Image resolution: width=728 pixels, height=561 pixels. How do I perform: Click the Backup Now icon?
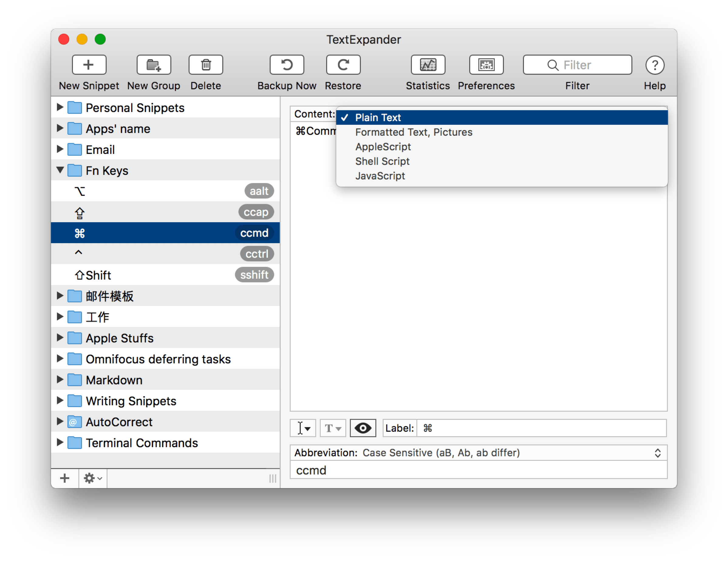coord(287,65)
